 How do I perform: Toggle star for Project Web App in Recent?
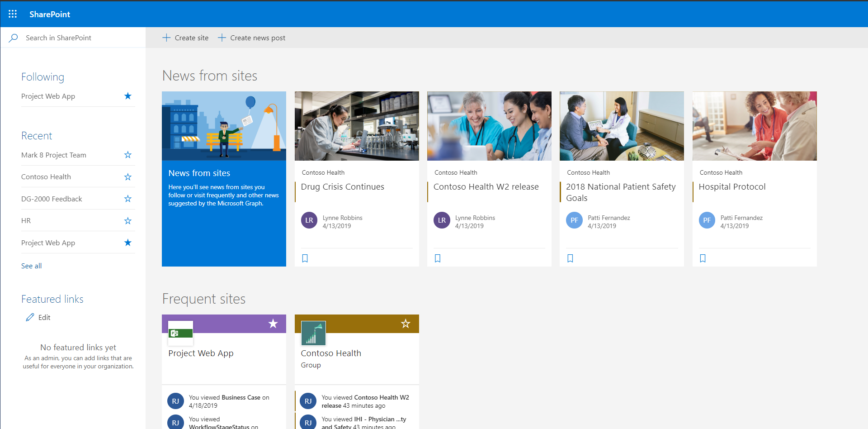click(x=128, y=243)
